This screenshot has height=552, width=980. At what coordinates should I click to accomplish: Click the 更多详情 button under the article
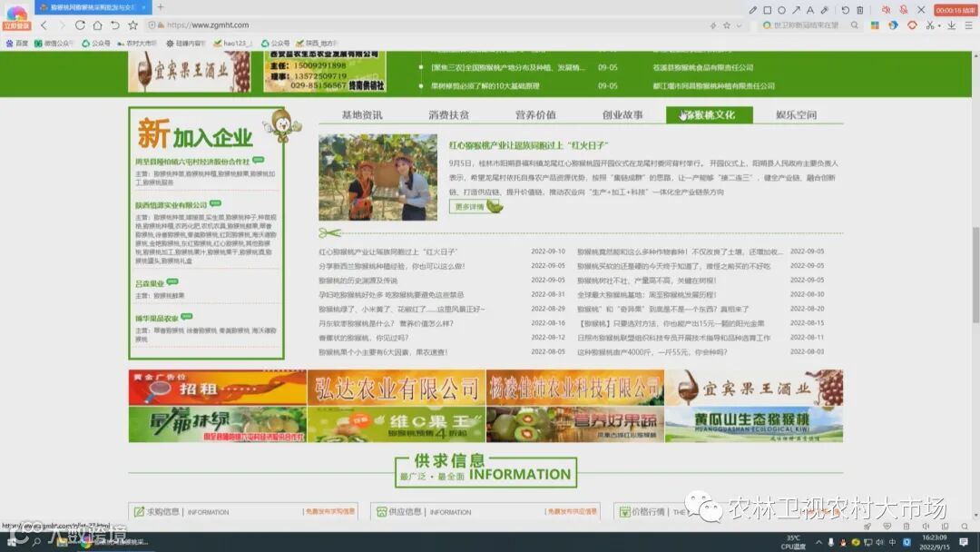click(475, 206)
